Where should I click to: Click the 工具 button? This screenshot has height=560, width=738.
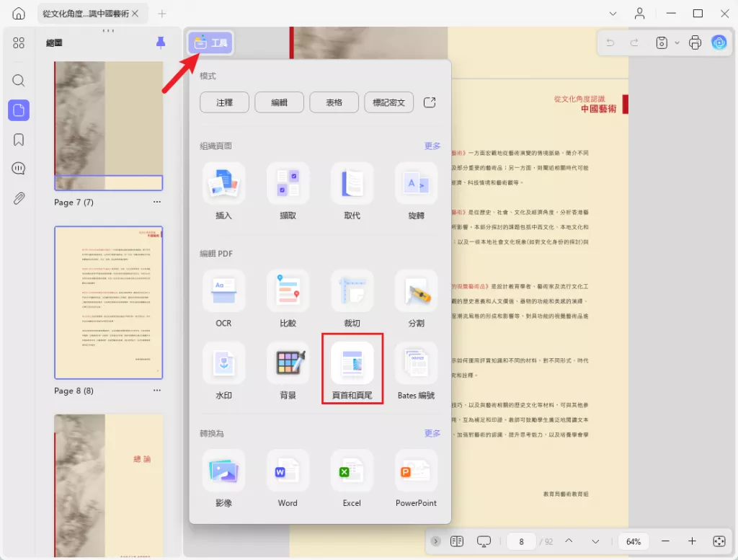pos(210,43)
